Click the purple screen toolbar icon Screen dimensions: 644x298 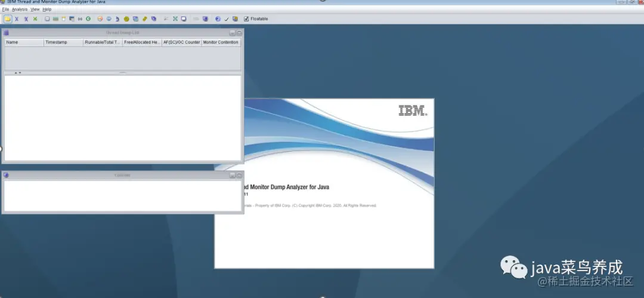205,19
